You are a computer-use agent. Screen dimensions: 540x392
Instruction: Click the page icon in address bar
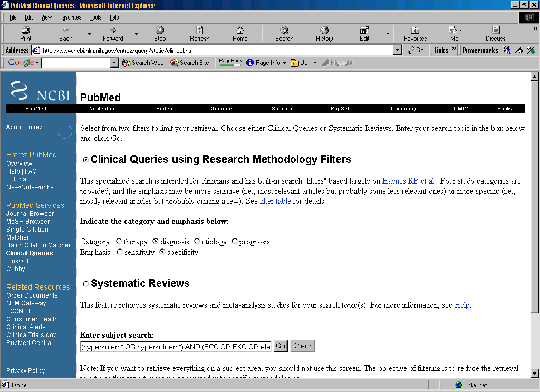coord(36,50)
